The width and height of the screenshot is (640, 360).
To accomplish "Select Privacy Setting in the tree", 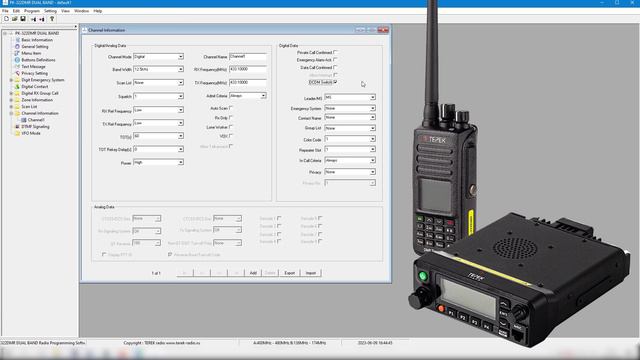I will 34,73.
